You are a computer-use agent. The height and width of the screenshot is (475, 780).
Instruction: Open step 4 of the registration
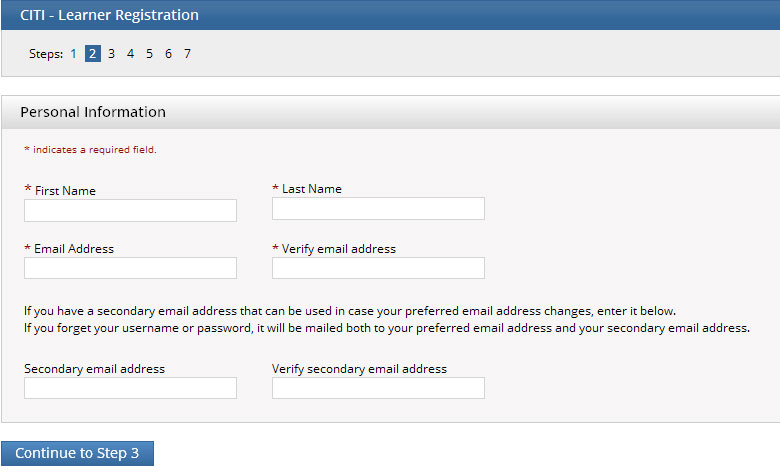(x=130, y=54)
